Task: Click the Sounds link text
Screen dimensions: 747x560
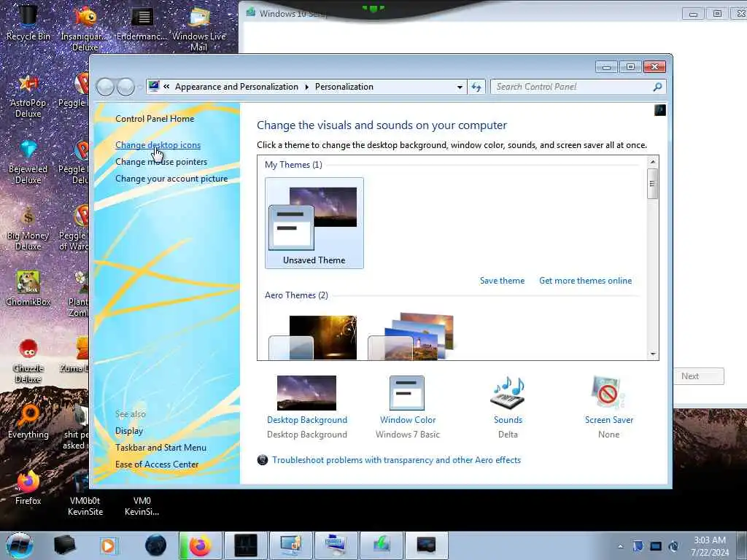Action: click(x=508, y=420)
